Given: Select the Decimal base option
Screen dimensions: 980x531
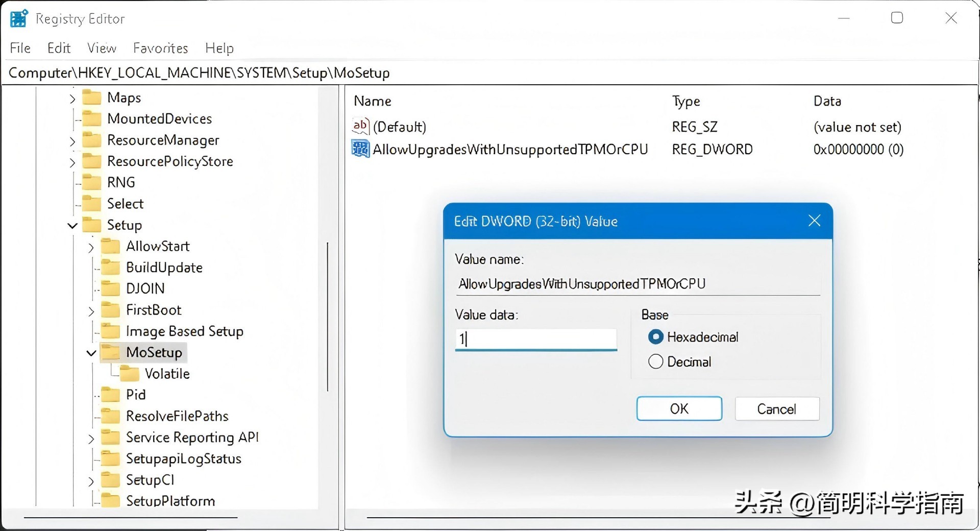Looking at the screenshot, I should pyautogui.click(x=656, y=361).
